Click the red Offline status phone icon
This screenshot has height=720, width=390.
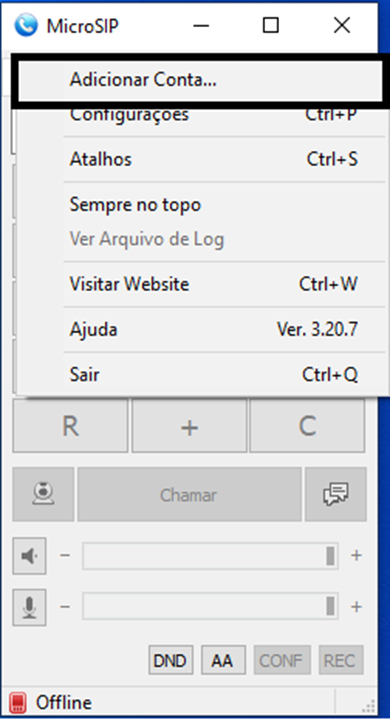pyautogui.click(x=18, y=703)
